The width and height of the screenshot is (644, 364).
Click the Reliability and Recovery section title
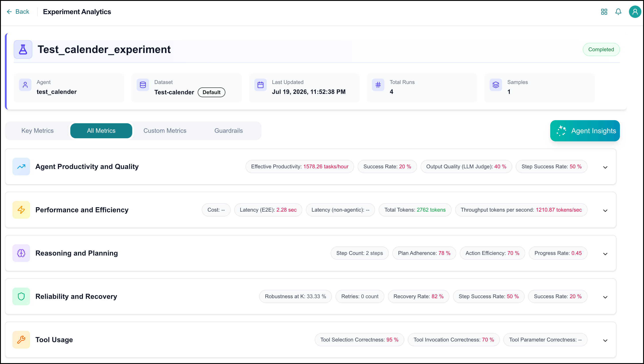click(76, 296)
